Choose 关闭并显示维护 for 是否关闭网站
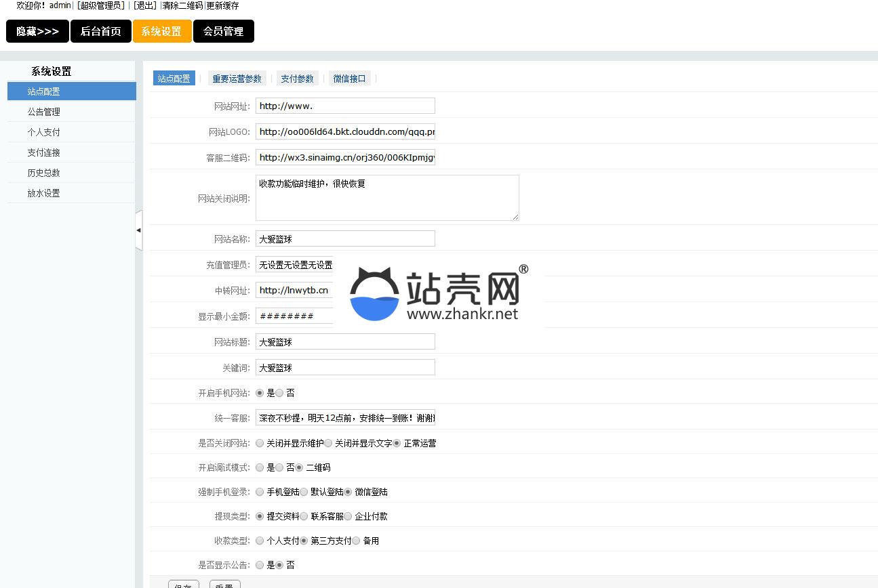This screenshot has height=588, width=878. (260, 443)
